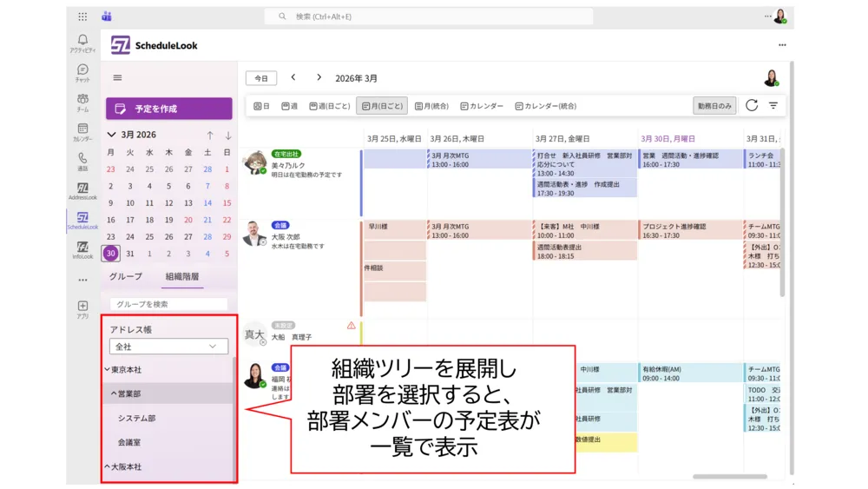Collapse the 3月 2026 mini calendar
Screen dimensions: 868x489
coord(111,135)
